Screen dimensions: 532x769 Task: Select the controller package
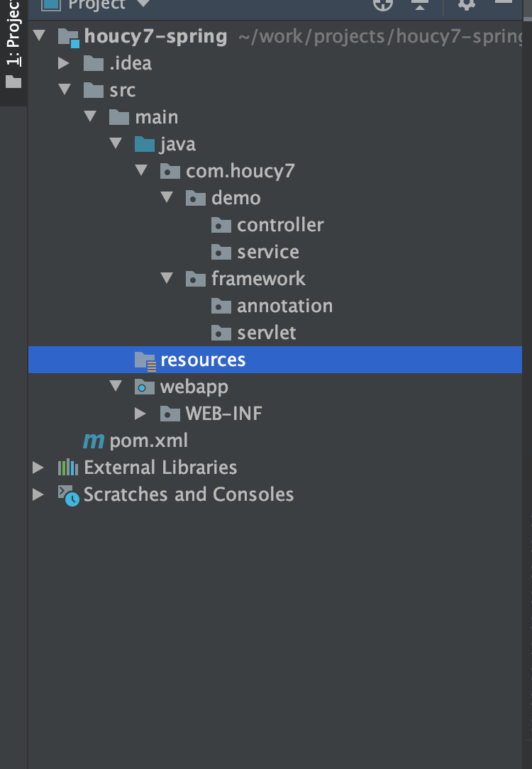point(279,225)
